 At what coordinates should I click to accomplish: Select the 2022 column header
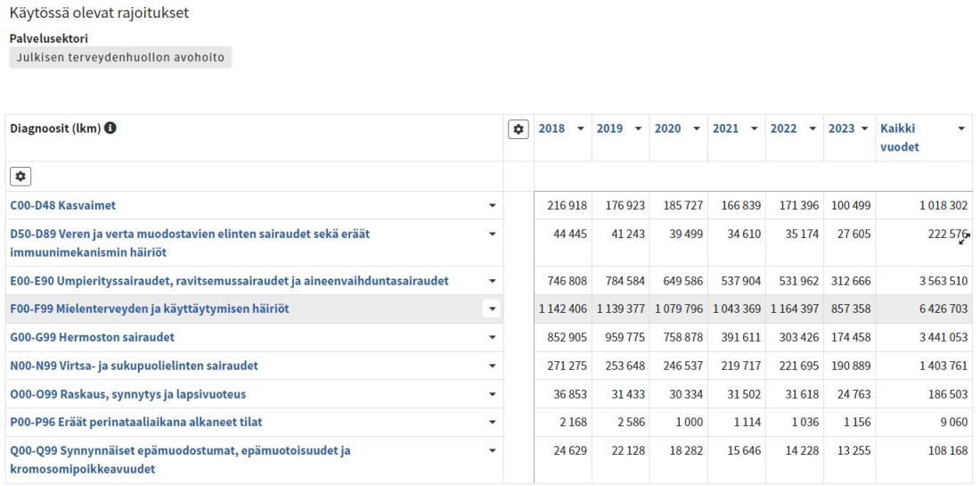click(783, 128)
